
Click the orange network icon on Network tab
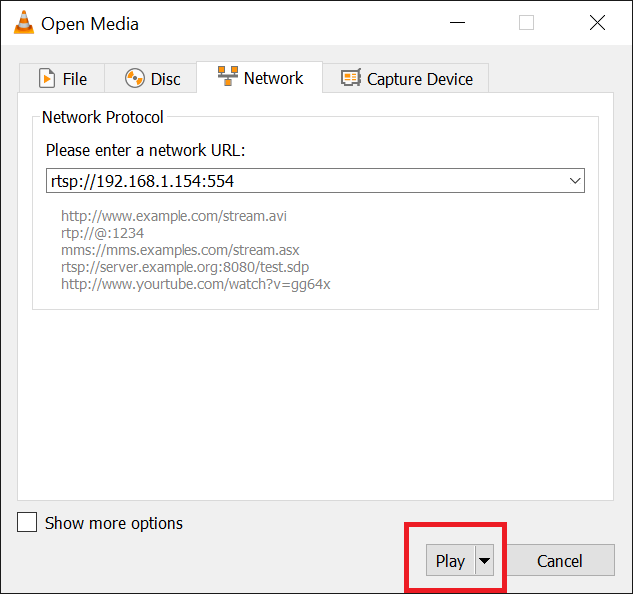[x=227, y=78]
